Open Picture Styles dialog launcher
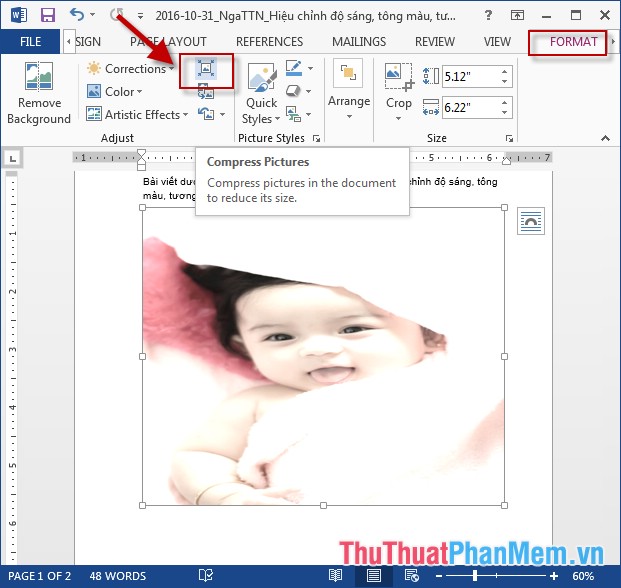 click(x=316, y=138)
